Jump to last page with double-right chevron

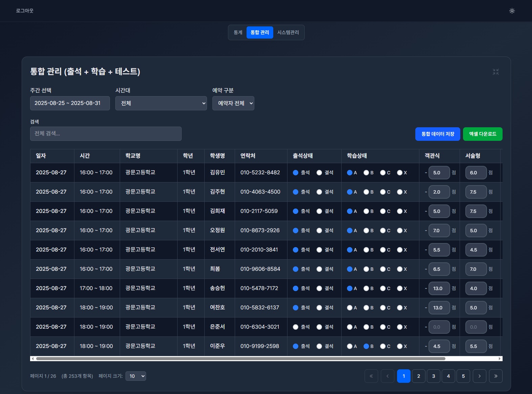tap(496, 376)
